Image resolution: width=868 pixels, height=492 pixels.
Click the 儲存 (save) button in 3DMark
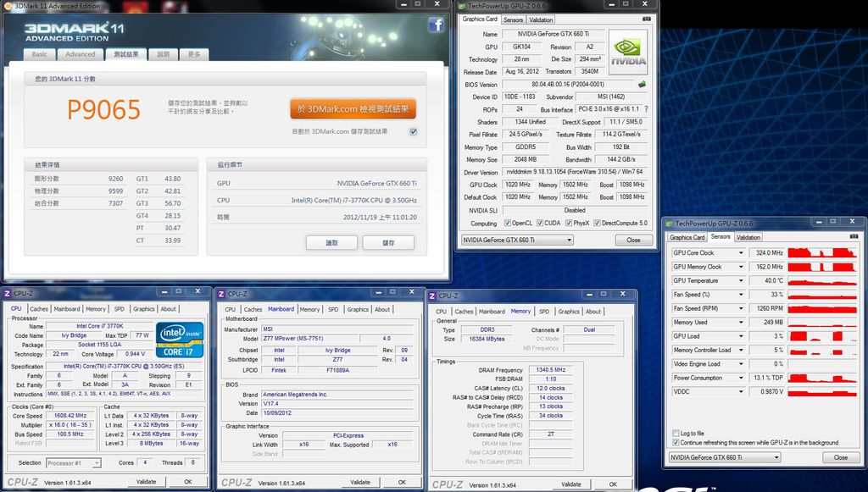coord(388,243)
